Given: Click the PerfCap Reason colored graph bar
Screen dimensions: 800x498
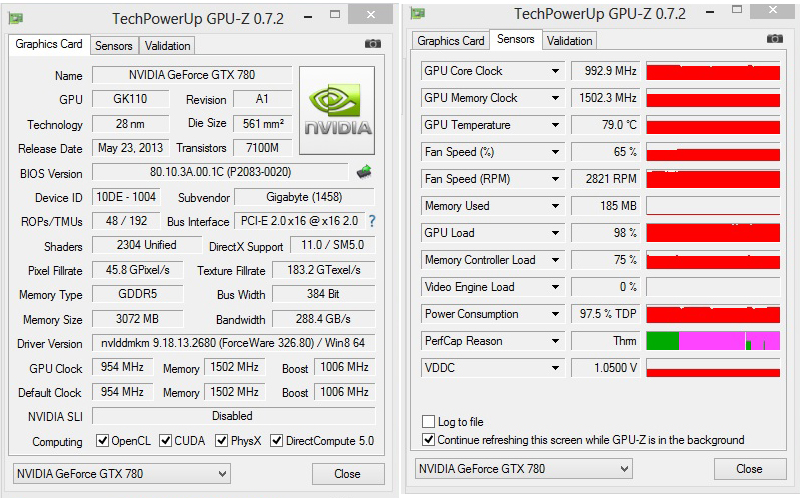Looking at the screenshot, I should (713, 341).
